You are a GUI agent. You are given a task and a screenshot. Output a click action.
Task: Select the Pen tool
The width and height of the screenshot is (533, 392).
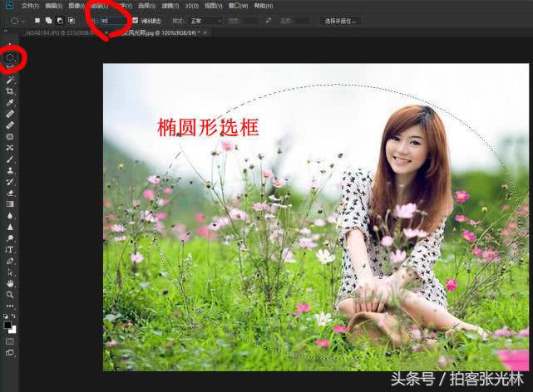[x=10, y=261]
